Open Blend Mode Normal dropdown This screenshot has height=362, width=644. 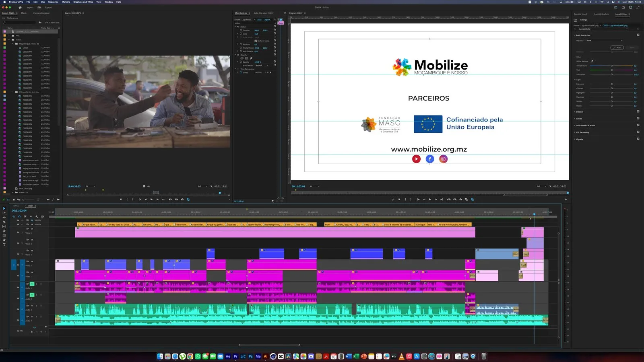(262, 65)
